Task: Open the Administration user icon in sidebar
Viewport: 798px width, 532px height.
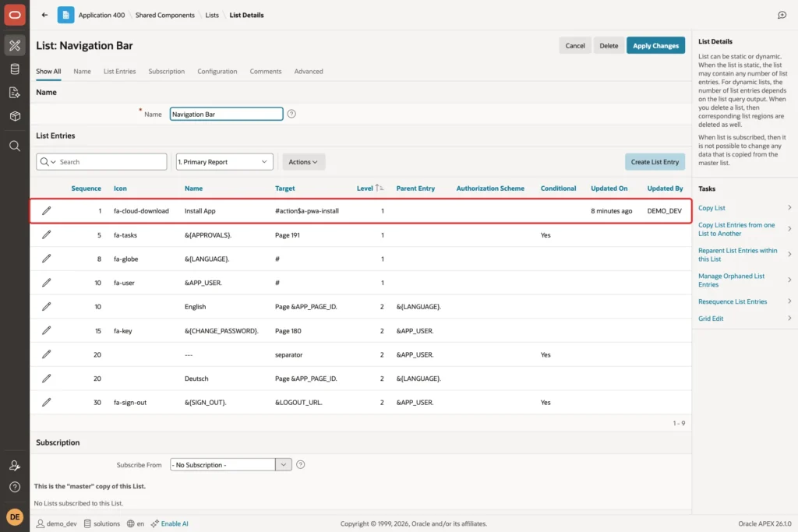Action: 15,465
